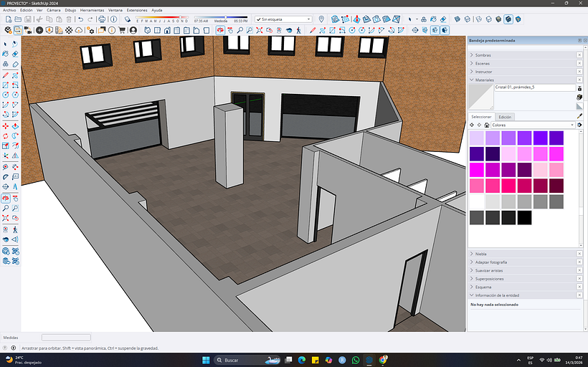Toggle Display Section Fill
The height and width of the screenshot is (367, 588).
pyautogui.click(x=445, y=30)
